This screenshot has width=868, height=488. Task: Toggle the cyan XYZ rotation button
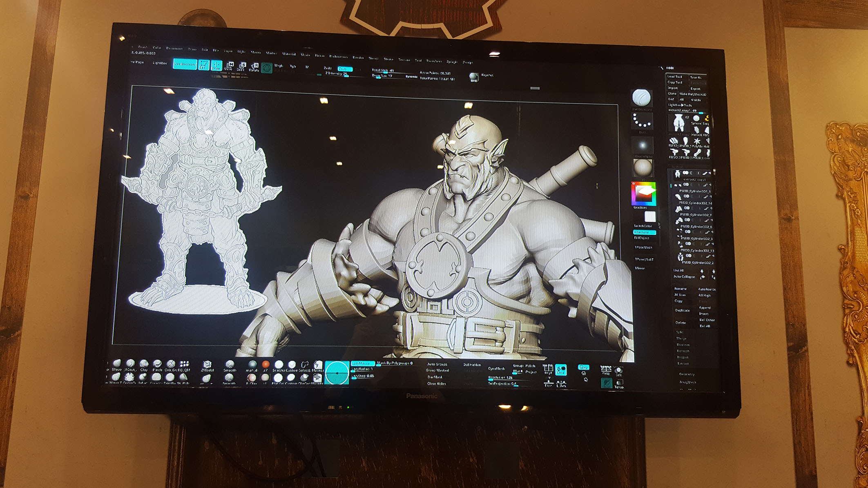tap(583, 367)
